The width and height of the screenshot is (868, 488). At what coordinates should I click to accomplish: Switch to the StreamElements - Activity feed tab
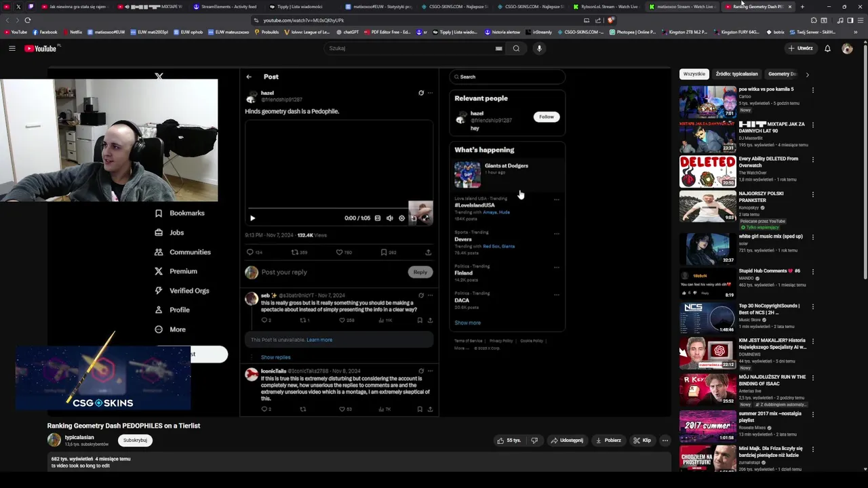point(225,7)
